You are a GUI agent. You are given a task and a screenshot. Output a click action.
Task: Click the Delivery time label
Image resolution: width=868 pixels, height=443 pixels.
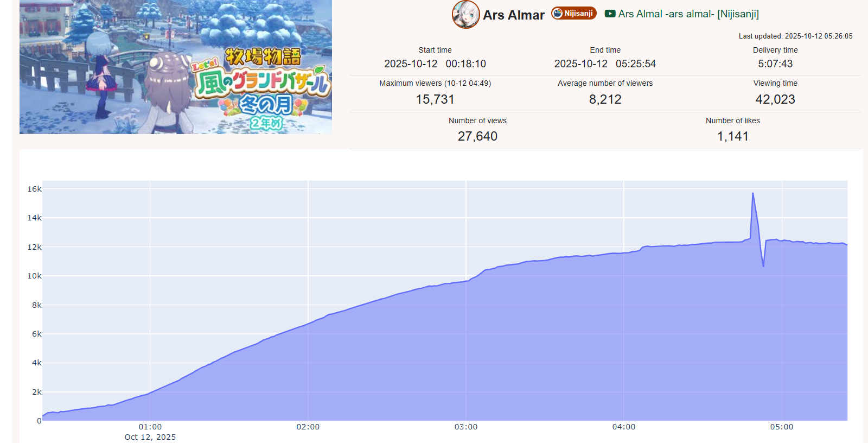pyautogui.click(x=775, y=50)
